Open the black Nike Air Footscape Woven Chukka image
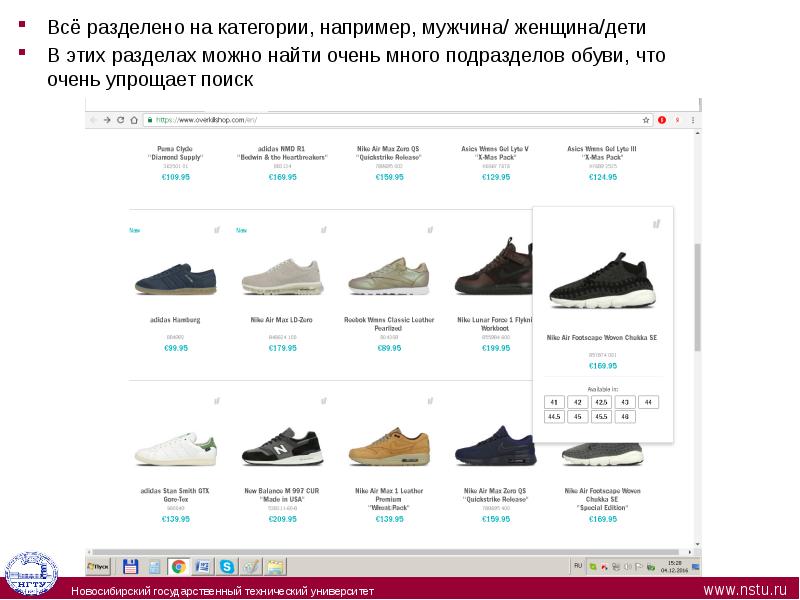 [x=602, y=280]
